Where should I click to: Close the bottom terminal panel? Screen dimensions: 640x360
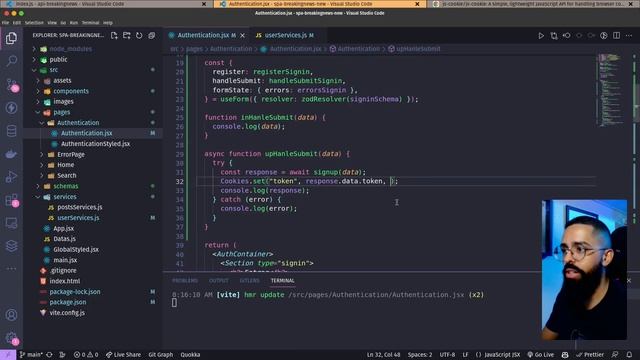629,280
